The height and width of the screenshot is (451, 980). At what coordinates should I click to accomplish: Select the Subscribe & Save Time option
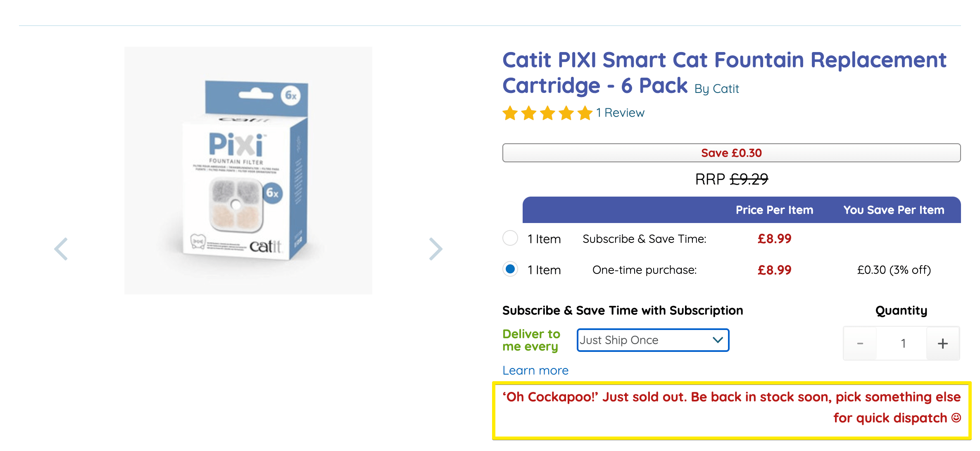coord(510,238)
